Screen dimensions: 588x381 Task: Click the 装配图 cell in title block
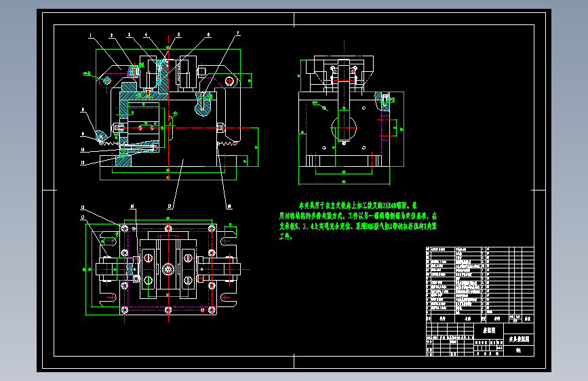coord(488,330)
